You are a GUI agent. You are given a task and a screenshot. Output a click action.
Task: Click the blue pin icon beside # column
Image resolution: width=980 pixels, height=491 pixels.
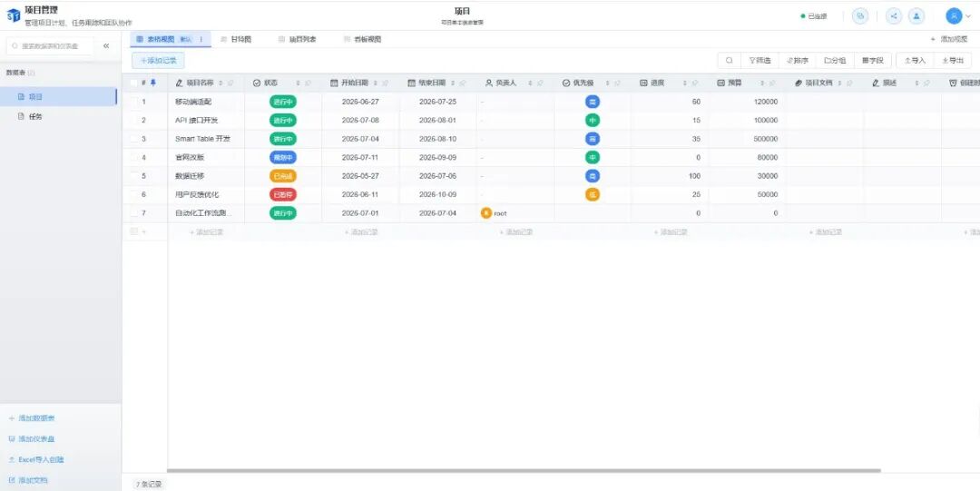(x=153, y=83)
